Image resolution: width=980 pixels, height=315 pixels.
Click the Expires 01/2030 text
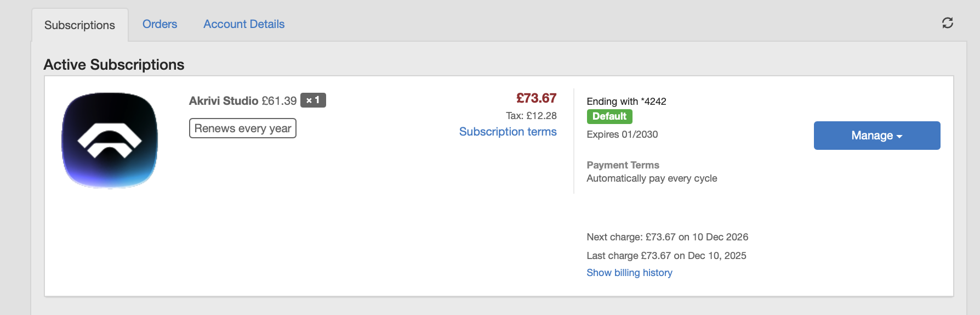click(622, 134)
